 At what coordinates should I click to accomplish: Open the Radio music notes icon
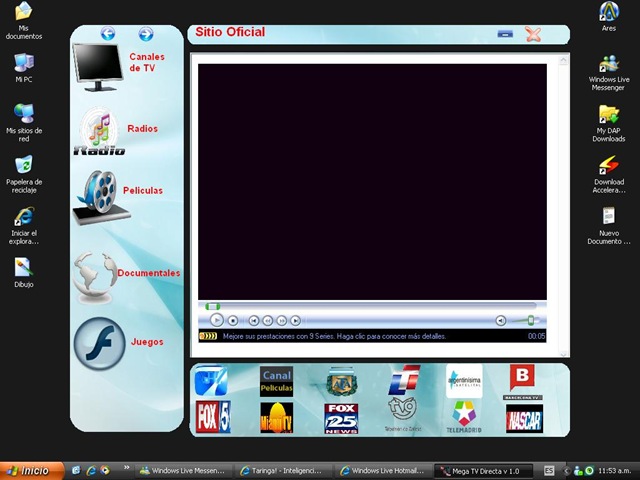[99, 131]
